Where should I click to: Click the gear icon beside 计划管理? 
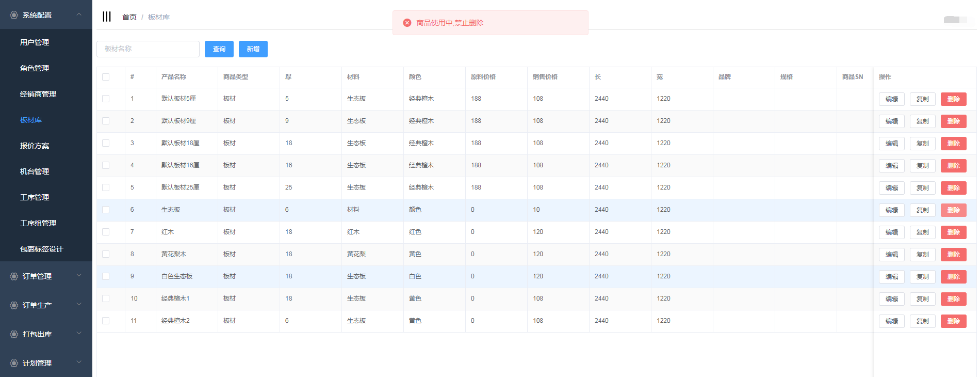tap(14, 363)
